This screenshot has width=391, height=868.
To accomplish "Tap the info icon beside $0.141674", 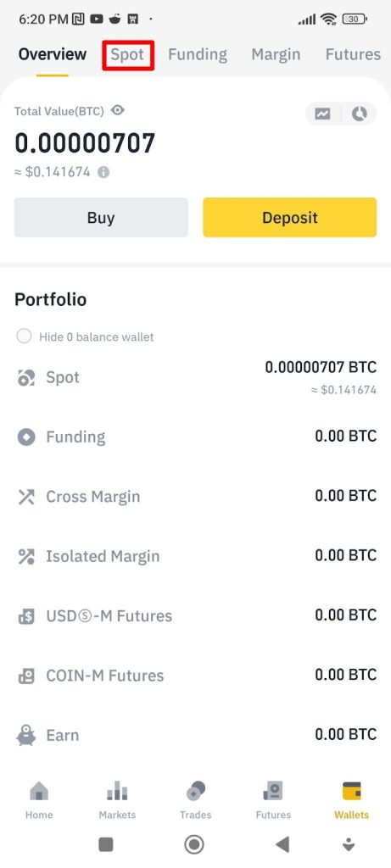I will 103,172.
